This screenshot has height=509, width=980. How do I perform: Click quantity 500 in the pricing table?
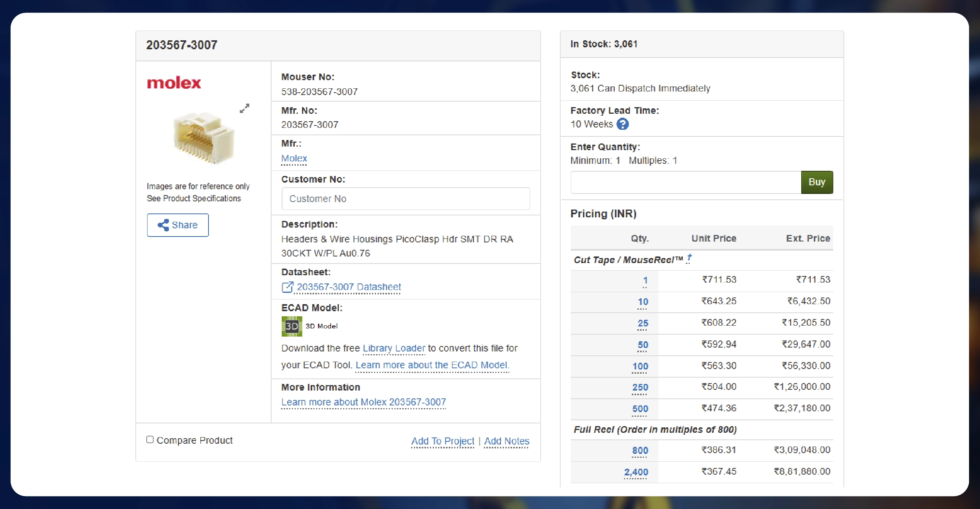pos(640,408)
